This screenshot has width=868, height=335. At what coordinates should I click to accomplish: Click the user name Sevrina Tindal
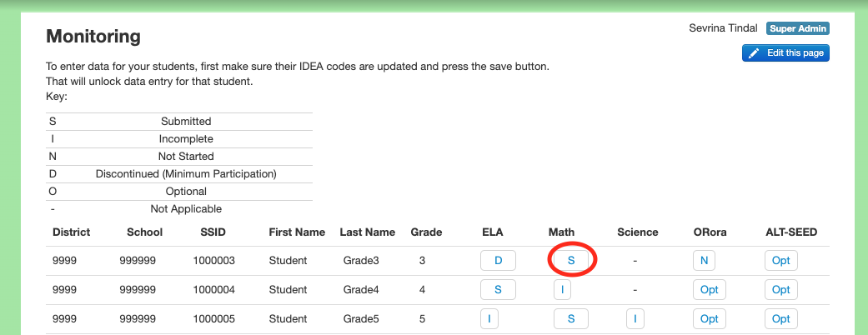pyautogui.click(x=723, y=28)
